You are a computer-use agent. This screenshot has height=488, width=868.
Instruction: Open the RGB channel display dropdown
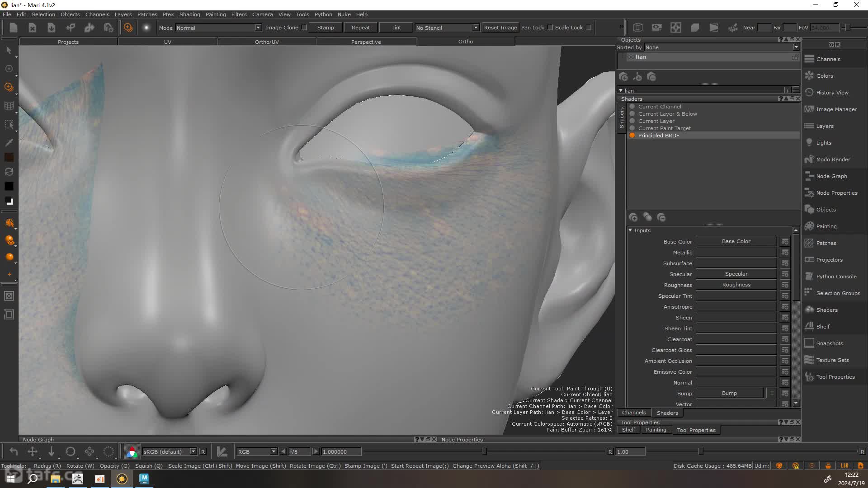(257, 451)
